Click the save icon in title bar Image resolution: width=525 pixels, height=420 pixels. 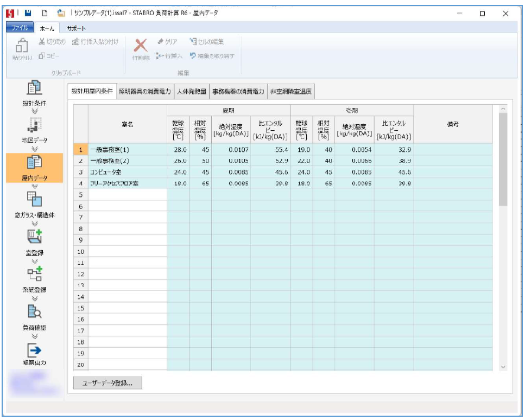[x=27, y=14]
